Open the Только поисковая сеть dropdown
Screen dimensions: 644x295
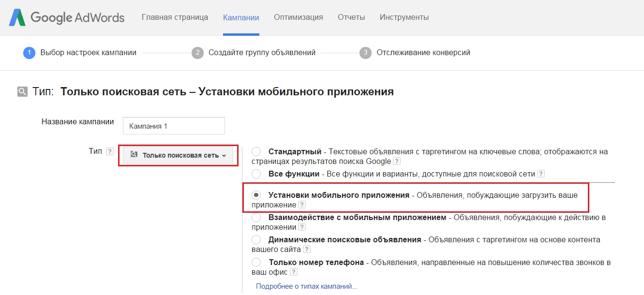178,156
